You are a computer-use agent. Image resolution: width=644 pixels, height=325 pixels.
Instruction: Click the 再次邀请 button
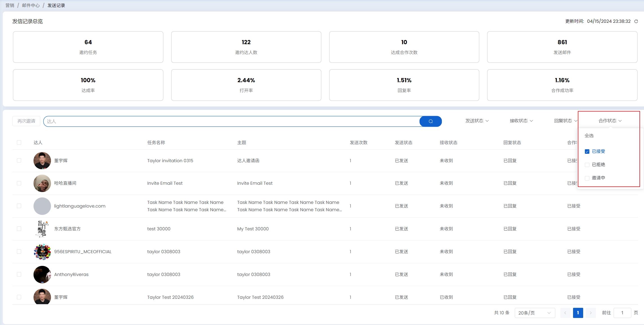click(26, 121)
